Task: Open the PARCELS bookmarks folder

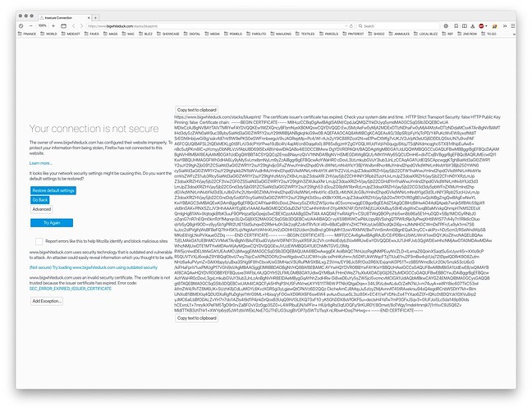Action: (x=328, y=34)
